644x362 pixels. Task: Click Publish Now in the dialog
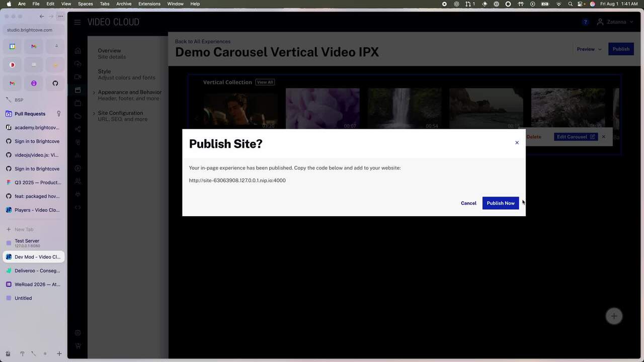tap(501, 203)
